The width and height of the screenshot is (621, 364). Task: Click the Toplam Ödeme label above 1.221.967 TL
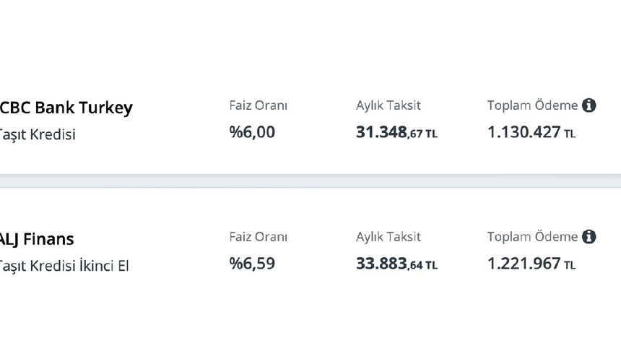click(532, 237)
